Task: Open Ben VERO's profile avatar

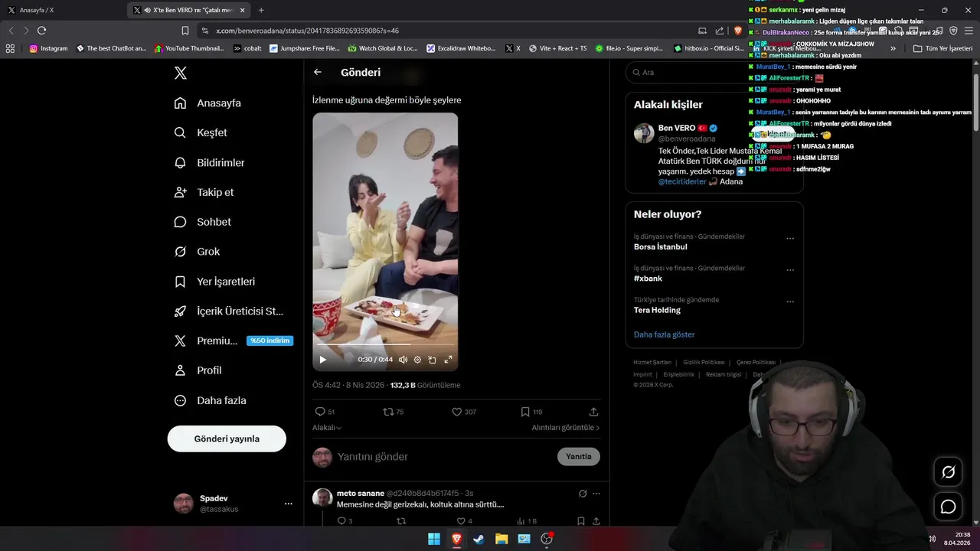Action: [644, 133]
